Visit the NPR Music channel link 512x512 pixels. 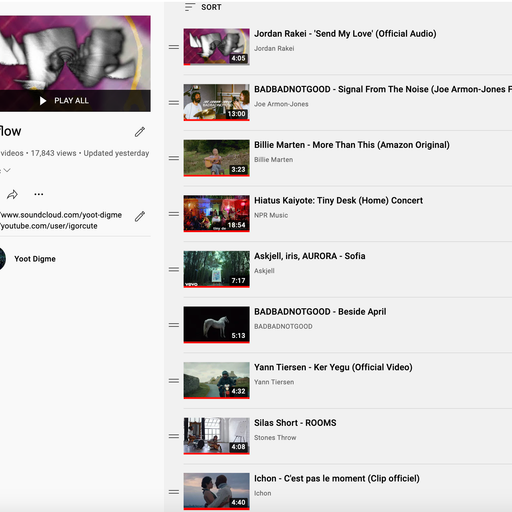click(x=271, y=215)
